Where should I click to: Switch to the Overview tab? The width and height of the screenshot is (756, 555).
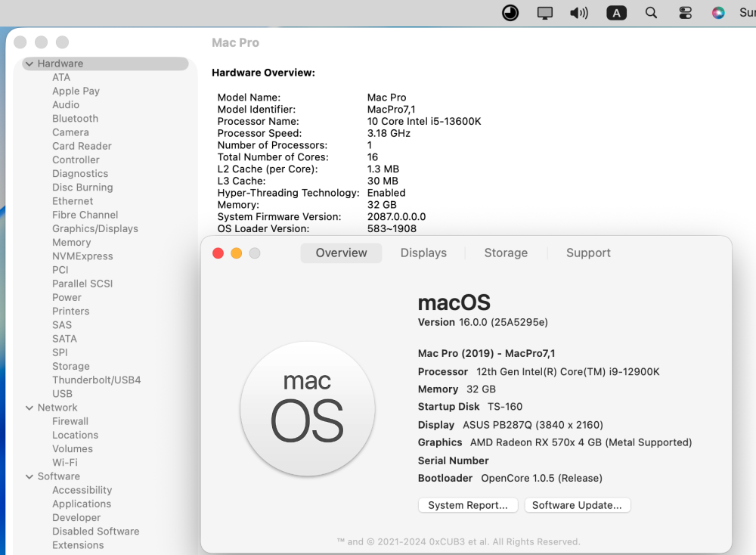point(342,253)
